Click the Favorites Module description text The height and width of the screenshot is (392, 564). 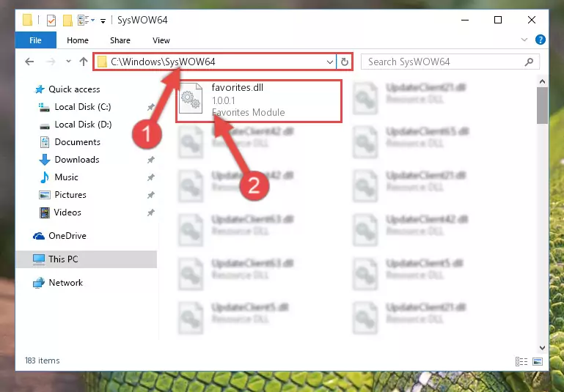pos(248,112)
